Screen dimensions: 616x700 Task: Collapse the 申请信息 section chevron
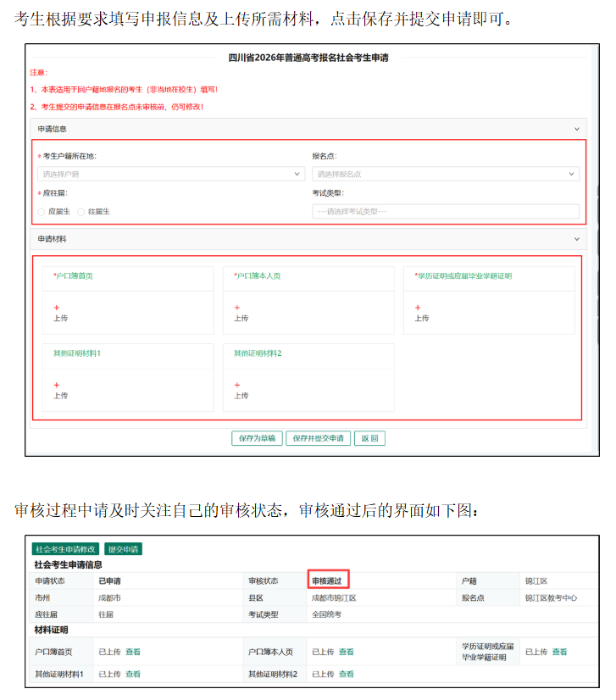[x=577, y=130]
